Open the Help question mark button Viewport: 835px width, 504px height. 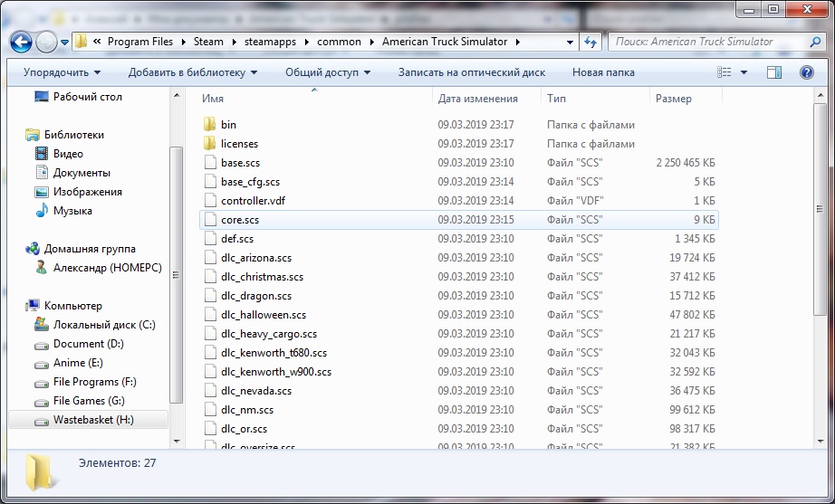(806, 72)
